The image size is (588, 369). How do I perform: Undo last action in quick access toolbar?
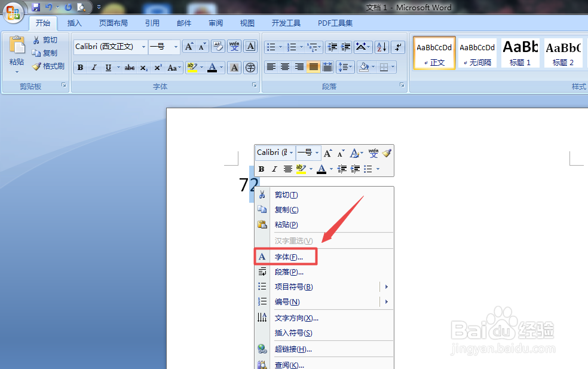click(49, 7)
